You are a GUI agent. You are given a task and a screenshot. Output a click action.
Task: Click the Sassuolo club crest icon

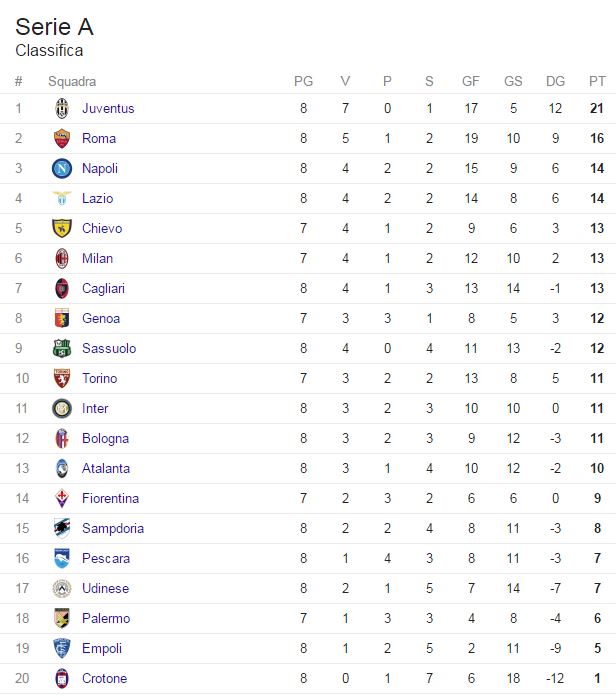[x=62, y=348]
